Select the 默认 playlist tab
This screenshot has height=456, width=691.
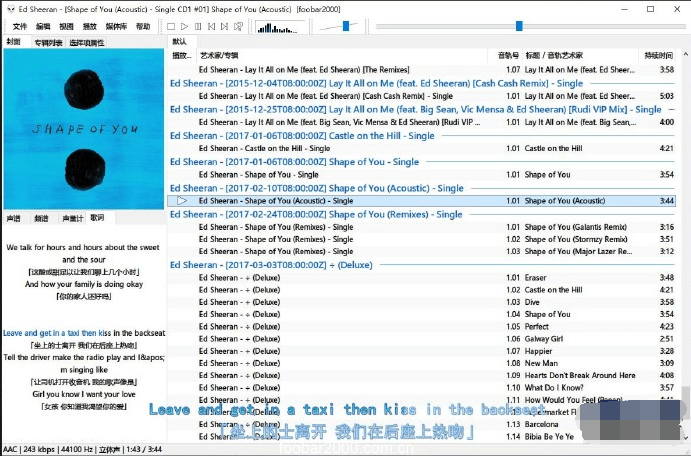click(179, 42)
